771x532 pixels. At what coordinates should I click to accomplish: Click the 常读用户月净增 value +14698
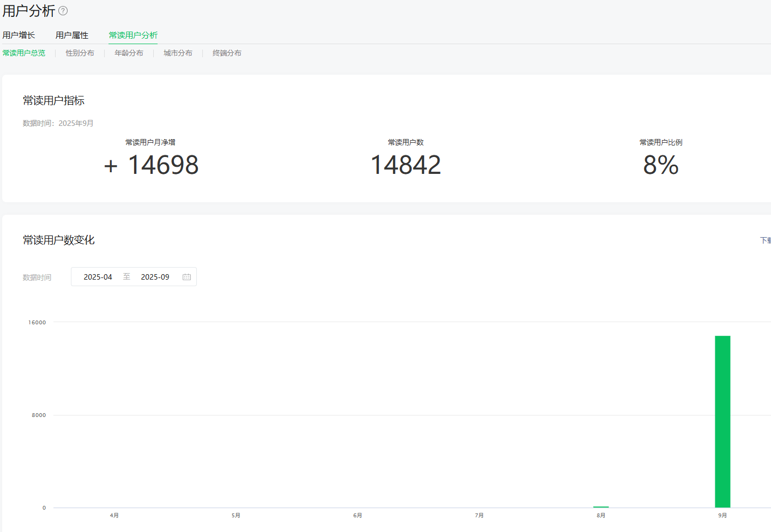[x=151, y=165]
